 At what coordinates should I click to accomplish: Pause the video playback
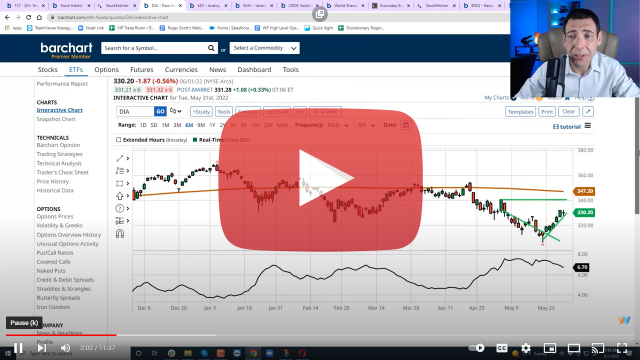[18, 348]
